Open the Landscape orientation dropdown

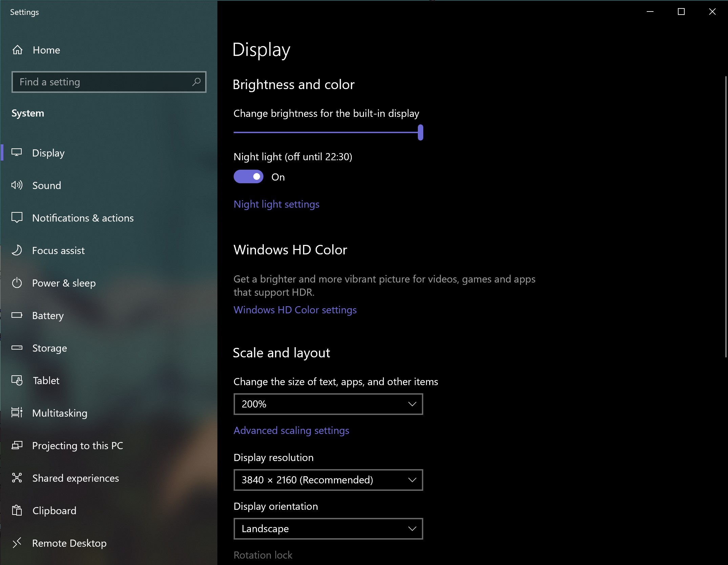(328, 528)
